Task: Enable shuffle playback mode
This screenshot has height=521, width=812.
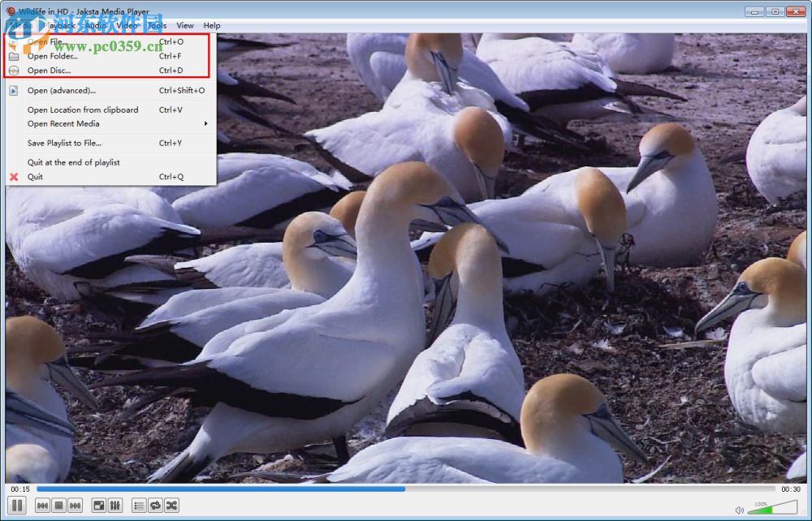Action: (172, 504)
